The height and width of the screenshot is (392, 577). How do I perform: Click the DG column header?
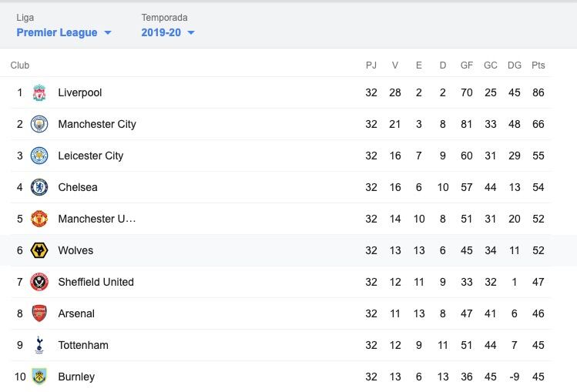coord(515,65)
